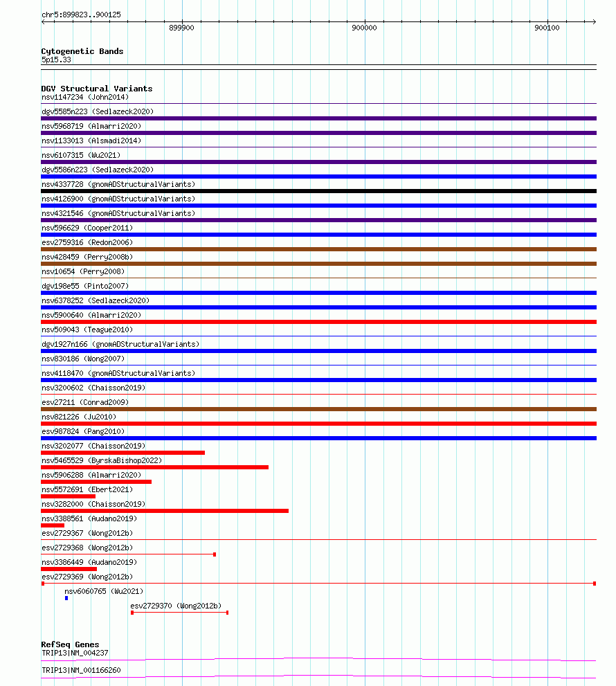The width and height of the screenshot is (616, 686).
Task: Click the black bar under nsv4337728
Action: pyautogui.click(x=318, y=191)
